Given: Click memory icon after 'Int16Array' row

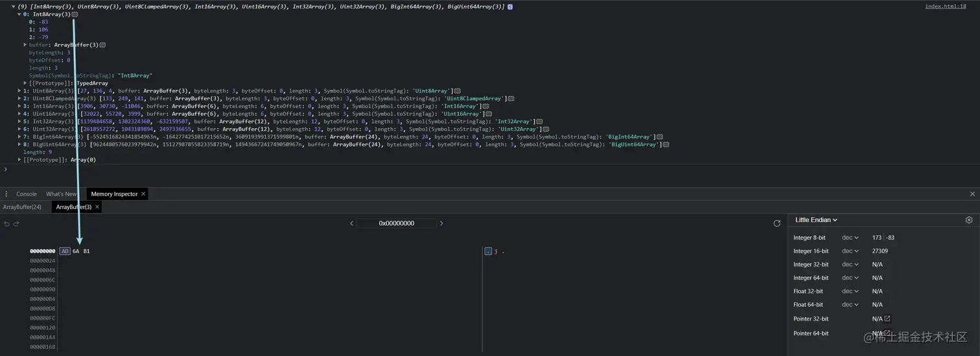Looking at the screenshot, I should pyautogui.click(x=486, y=106).
